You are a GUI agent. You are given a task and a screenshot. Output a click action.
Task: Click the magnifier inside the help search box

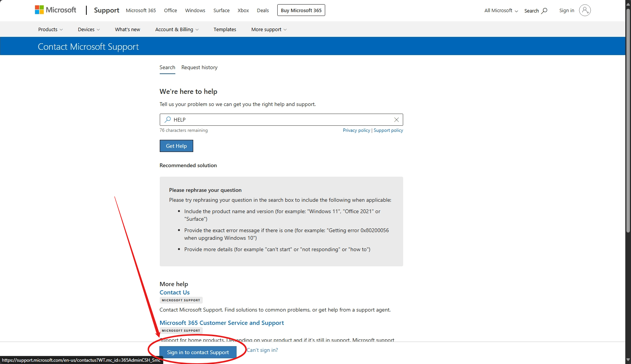168,120
